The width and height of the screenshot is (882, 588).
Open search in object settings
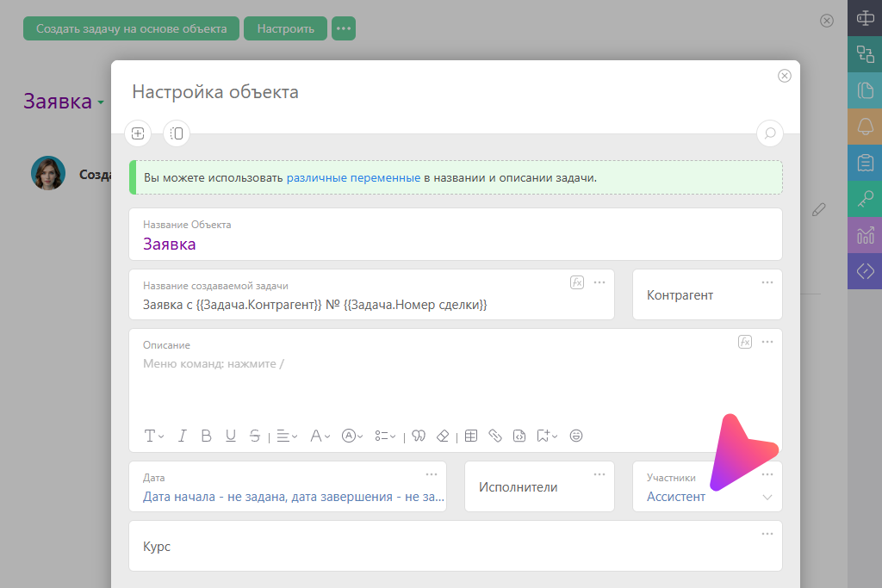pos(769,133)
